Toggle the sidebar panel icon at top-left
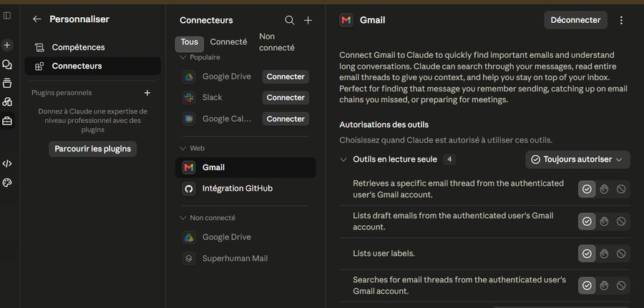644x308 pixels. 7,16
